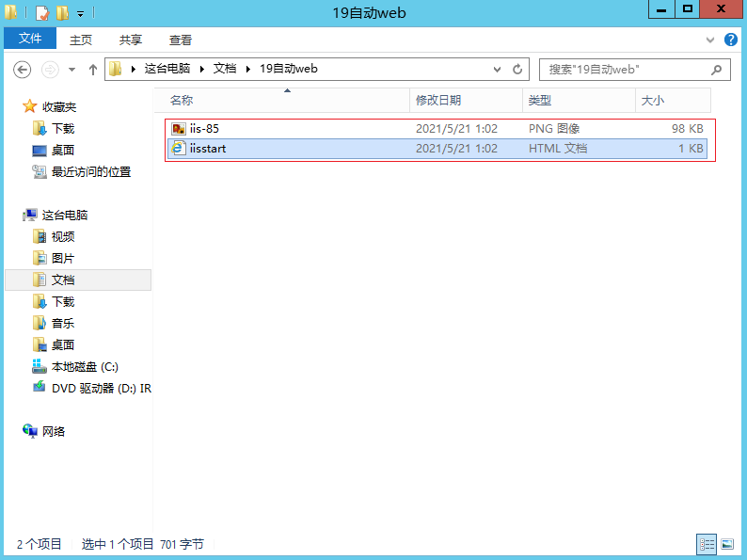Go back using the back arrow button
Image resolution: width=747 pixels, height=560 pixels.
(23, 70)
